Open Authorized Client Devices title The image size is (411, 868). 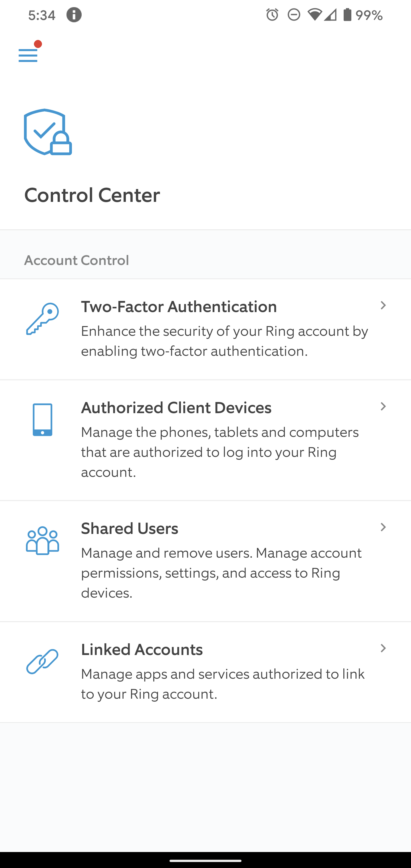coord(176,408)
